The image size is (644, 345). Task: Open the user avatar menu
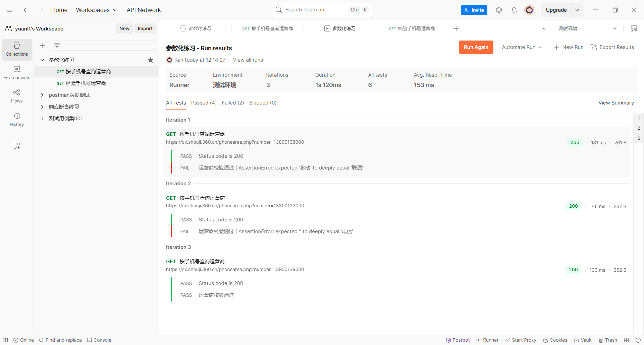[x=529, y=10]
